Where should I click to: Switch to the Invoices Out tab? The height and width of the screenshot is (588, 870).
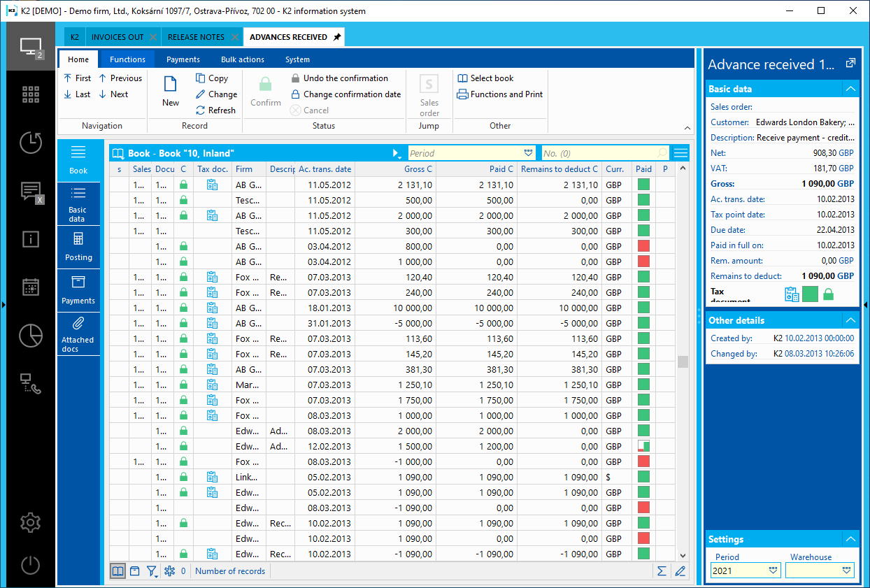pos(117,37)
